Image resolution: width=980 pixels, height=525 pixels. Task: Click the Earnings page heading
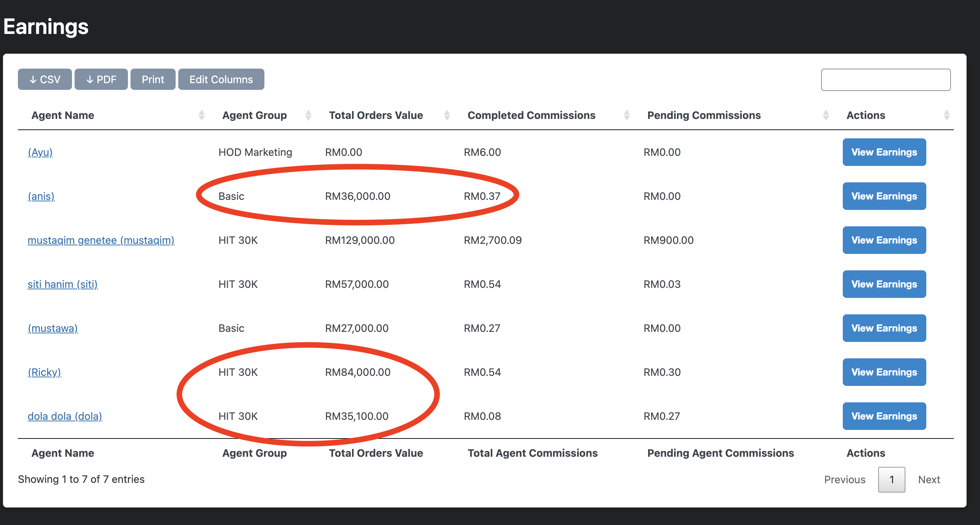(45, 26)
